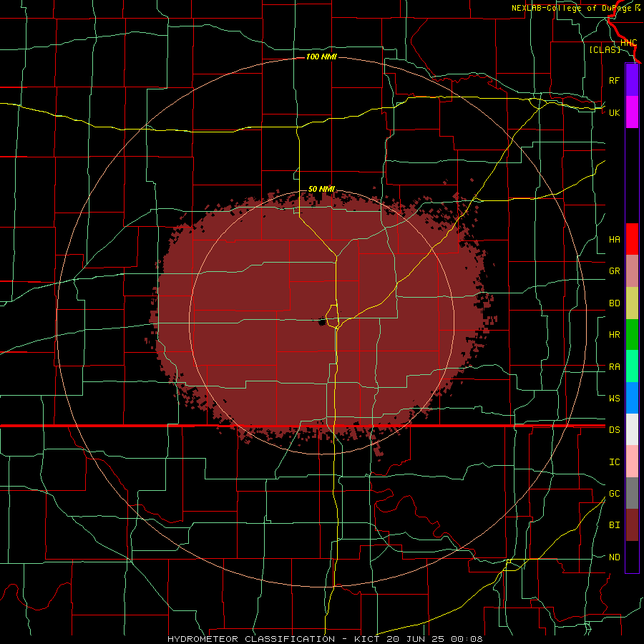Select the red HA legend color
This screenshot has height=644, width=644.
coord(632,239)
